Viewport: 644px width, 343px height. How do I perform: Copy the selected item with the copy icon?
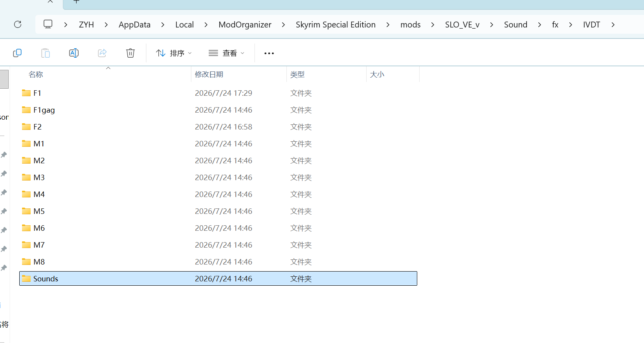pyautogui.click(x=17, y=53)
